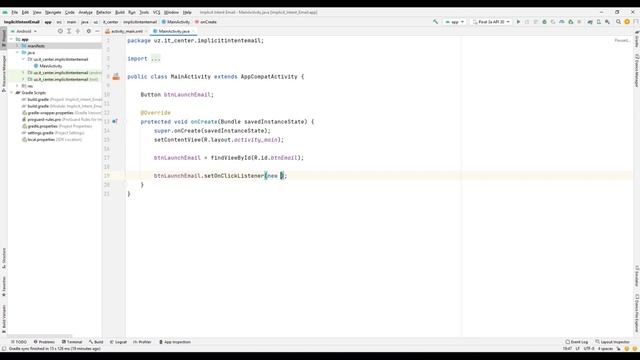
Task: Open the VCS menu
Action: (x=156, y=12)
